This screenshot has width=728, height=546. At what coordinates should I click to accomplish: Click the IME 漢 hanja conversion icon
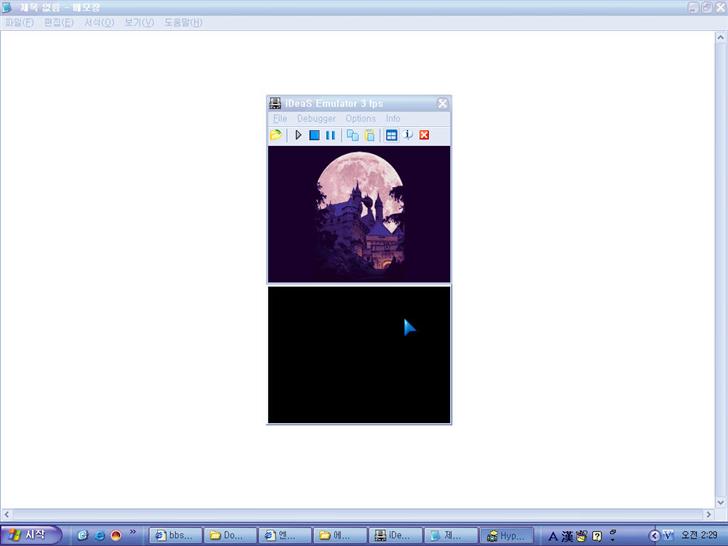(566, 537)
